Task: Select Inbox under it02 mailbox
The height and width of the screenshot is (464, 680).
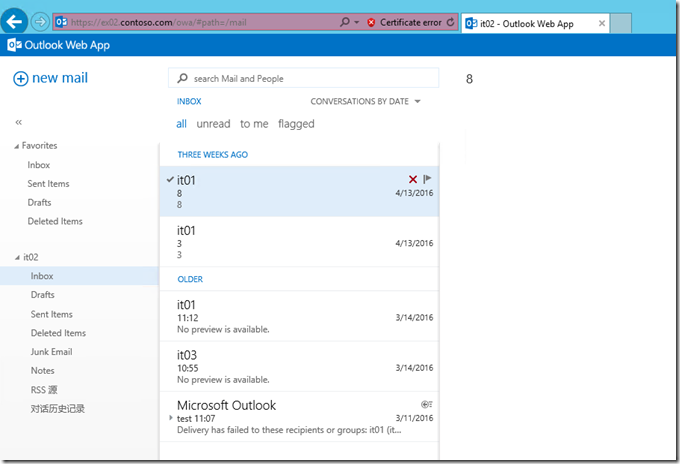Action: pyautogui.click(x=79, y=276)
